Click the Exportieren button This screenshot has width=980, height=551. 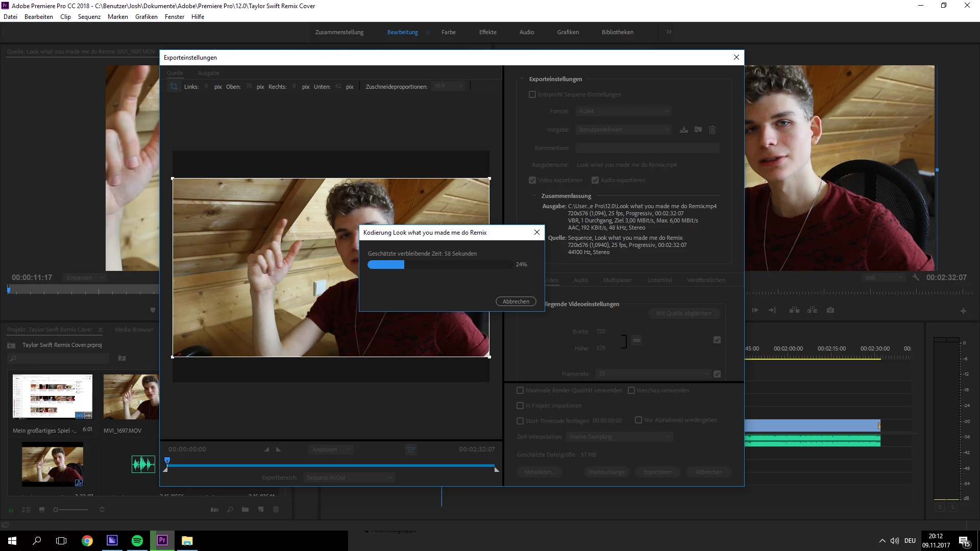[657, 472]
